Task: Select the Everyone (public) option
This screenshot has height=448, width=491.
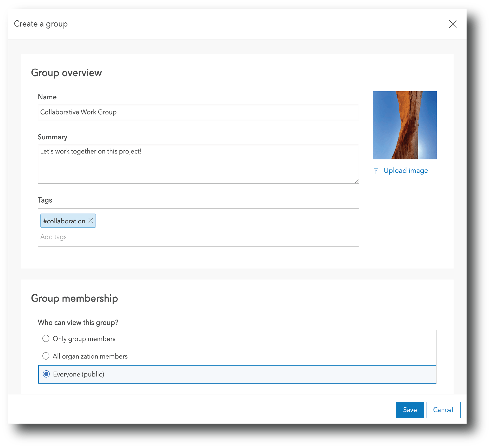Action: click(46, 374)
